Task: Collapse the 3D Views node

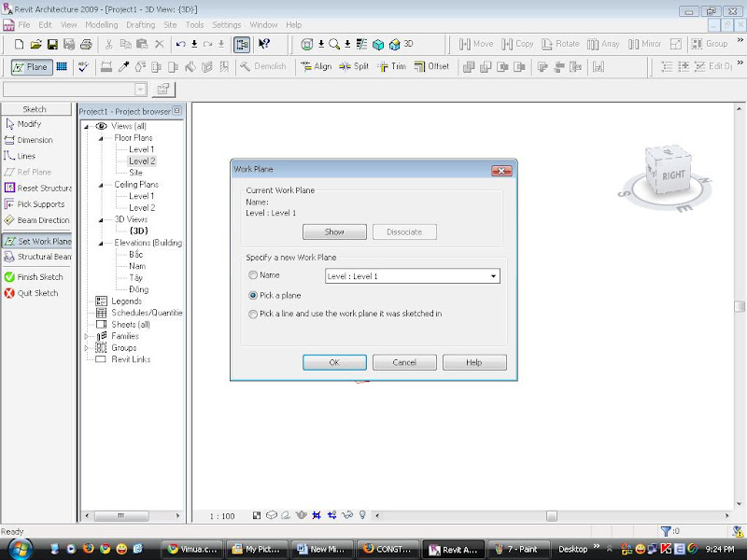Action: (101, 220)
